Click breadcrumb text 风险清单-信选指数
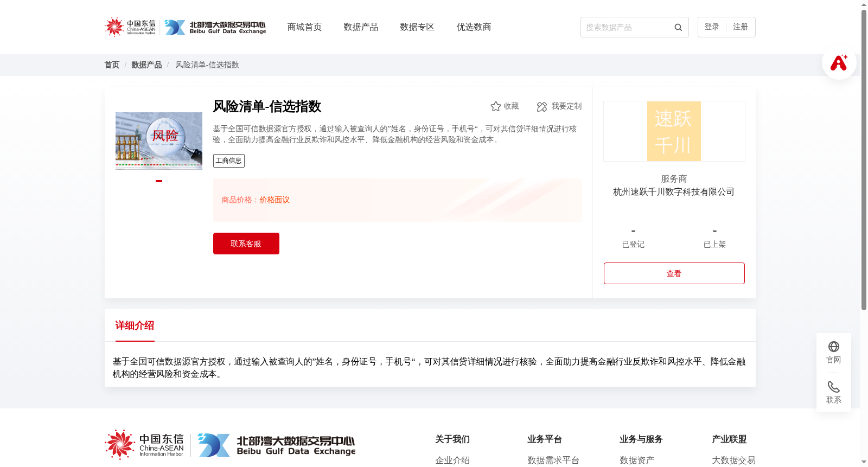Viewport: 868px width, 467px height. 207,65
